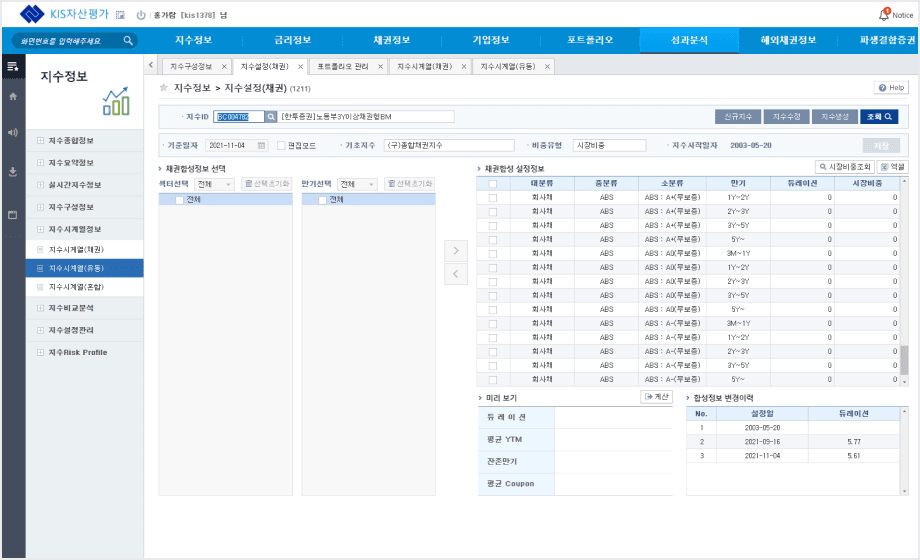This screenshot has height=560, width=920.
Task: Click the QR code icon near logo
Action: click(x=120, y=15)
